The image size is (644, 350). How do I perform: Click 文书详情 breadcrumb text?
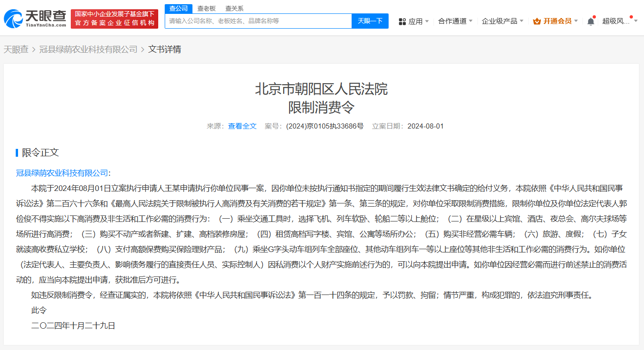coord(165,49)
